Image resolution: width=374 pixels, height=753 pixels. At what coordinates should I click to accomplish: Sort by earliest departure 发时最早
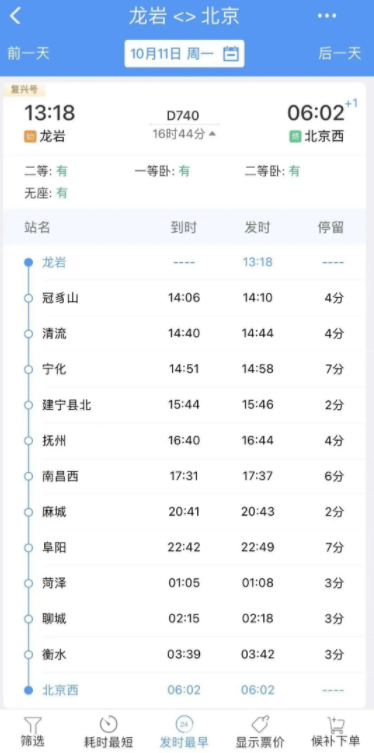click(184, 732)
